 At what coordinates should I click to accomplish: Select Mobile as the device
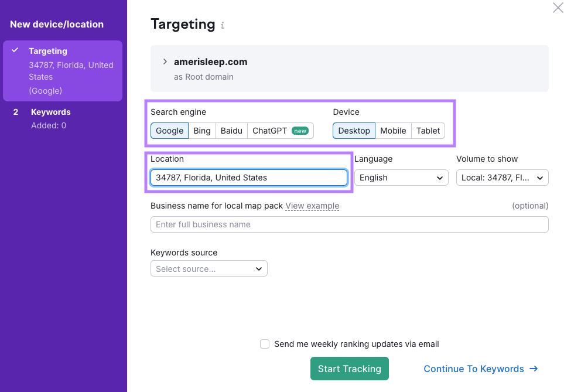pos(393,131)
